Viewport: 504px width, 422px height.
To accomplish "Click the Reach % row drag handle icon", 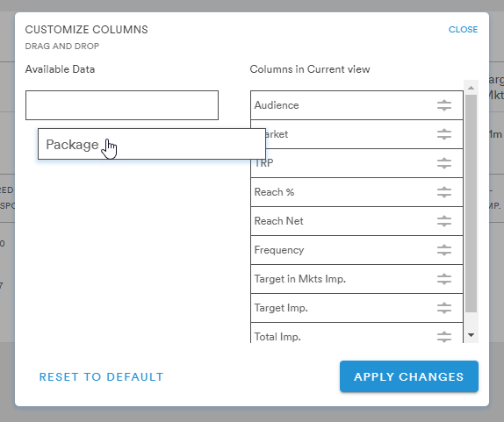I will coord(444,192).
